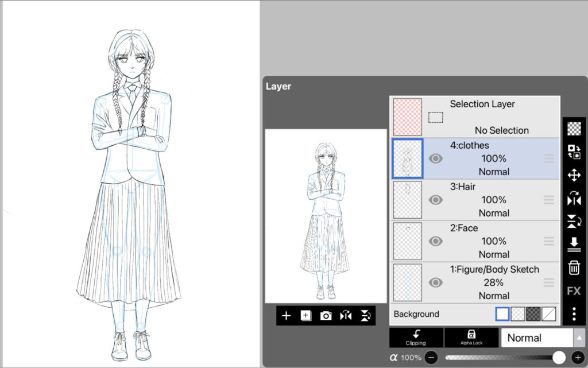Add a new layer with plus icon
This screenshot has width=588, height=368.
287,316
